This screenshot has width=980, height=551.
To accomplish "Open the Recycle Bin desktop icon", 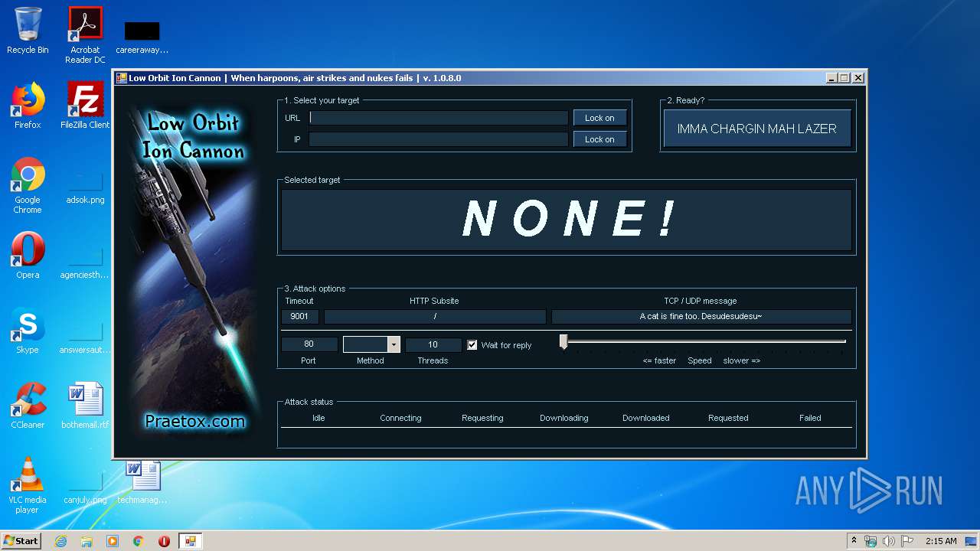I will coord(28,31).
